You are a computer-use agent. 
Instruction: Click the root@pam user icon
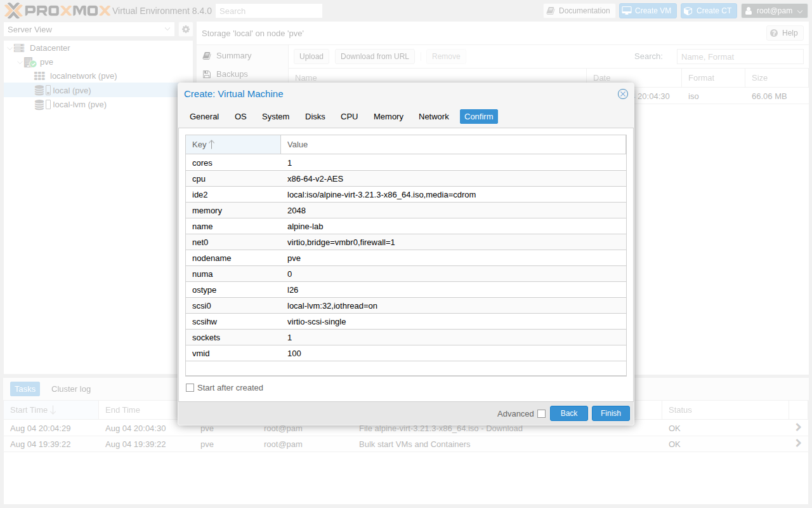point(749,11)
